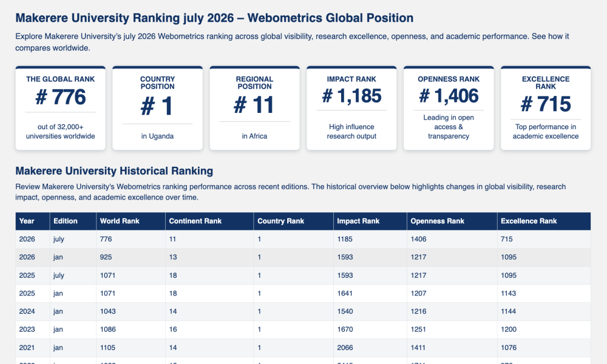Click world rank 925 in 2026 jan row
Viewport: 607px width, 364px height.
tap(106, 257)
